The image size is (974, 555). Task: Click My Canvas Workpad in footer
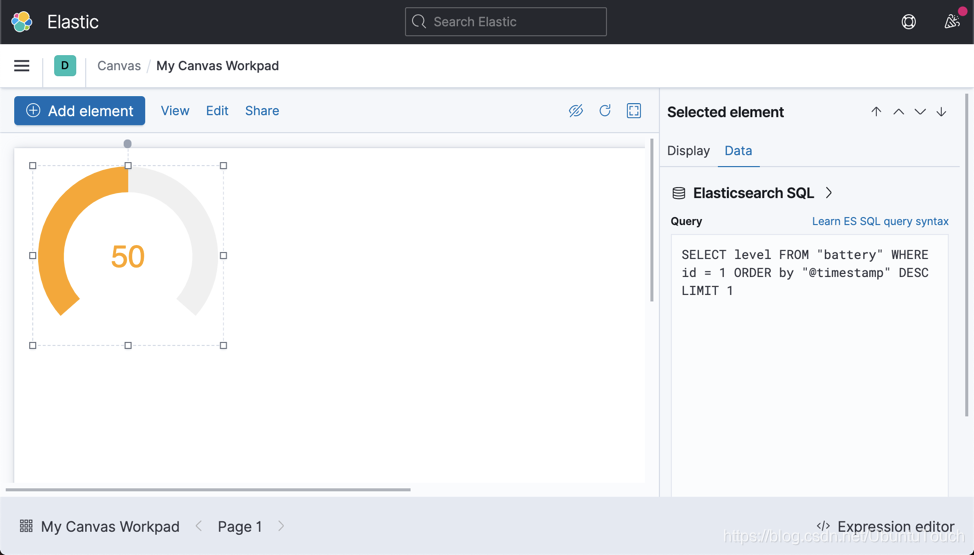[x=110, y=527]
